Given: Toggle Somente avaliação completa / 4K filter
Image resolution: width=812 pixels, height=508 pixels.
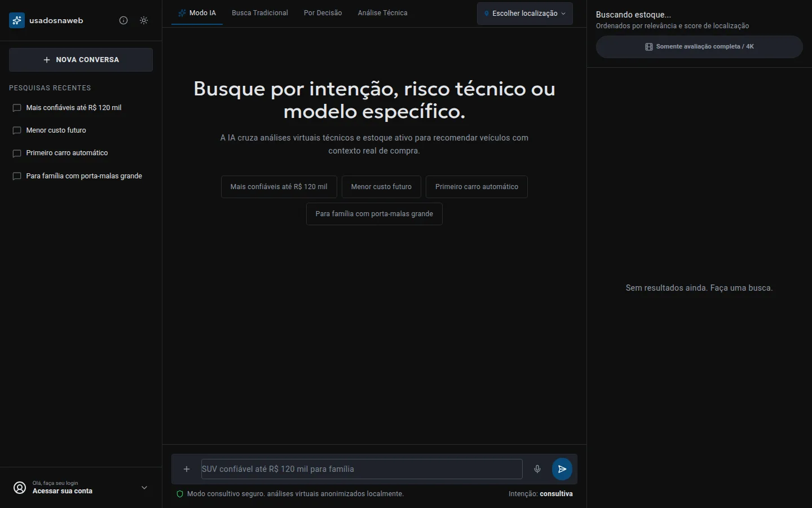Looking at the screenshot, I should click(x=699, y=47).
